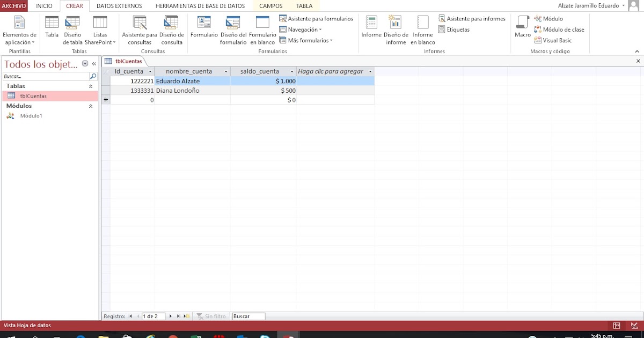Open Diseño de informe
The image size is (644, 338).
396,30
